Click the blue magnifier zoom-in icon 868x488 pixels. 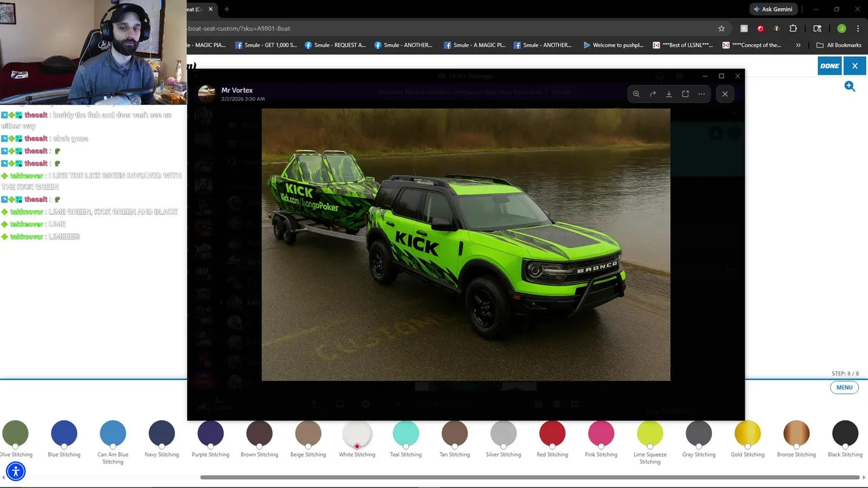(850, 86)
